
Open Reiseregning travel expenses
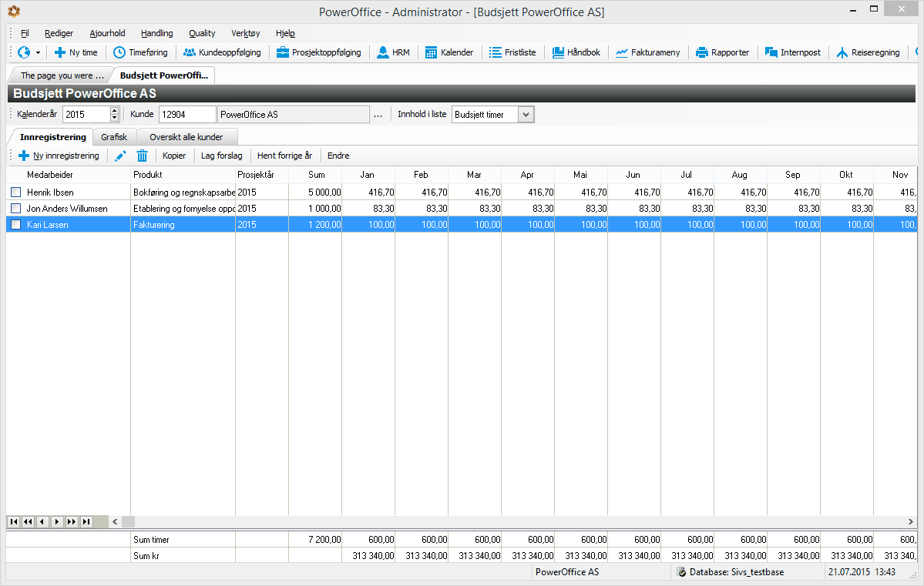(x=868, y=52)
